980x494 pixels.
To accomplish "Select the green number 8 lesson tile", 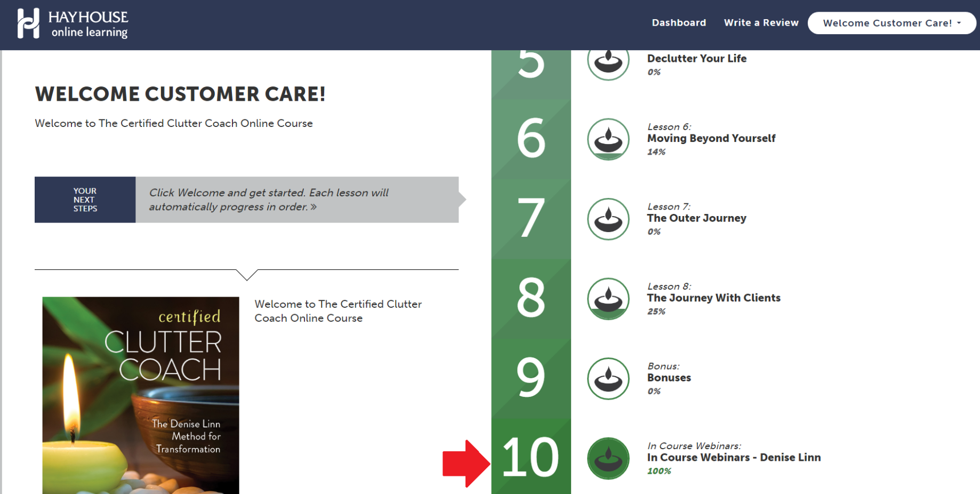I will point(531,298).
